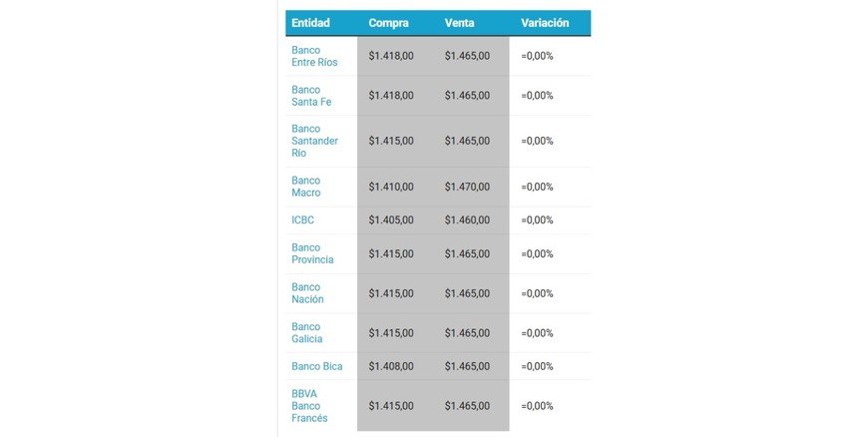The width and height of the screenshot is (868, 437).
Task: Click Banco Bica's $1.408,00 compra value
Action: (x=391, y=366)
